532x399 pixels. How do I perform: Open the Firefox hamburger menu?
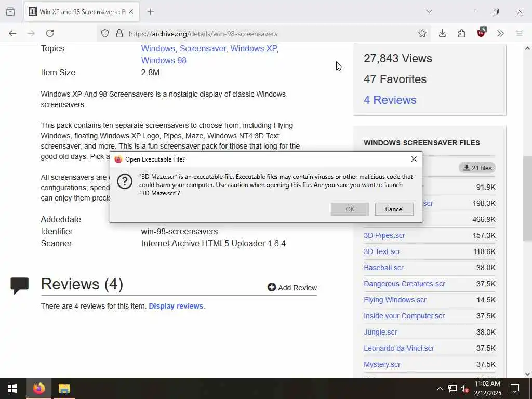coord(520,33)
